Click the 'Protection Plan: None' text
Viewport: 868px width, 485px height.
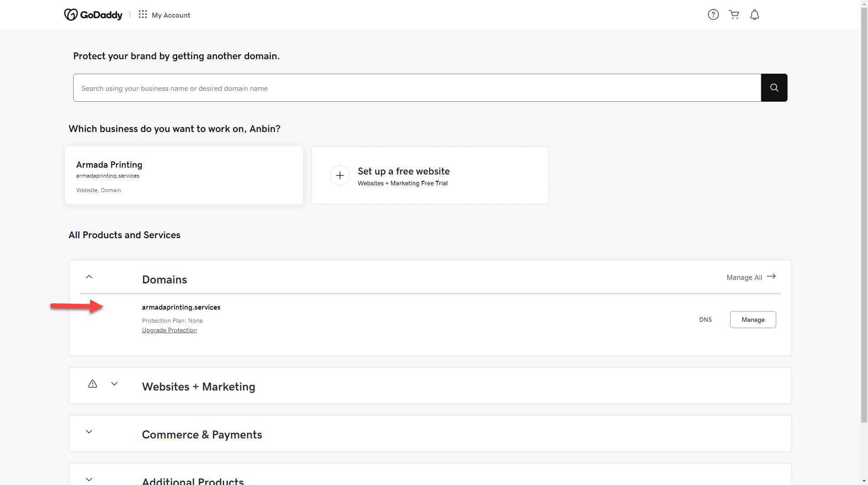172,321
